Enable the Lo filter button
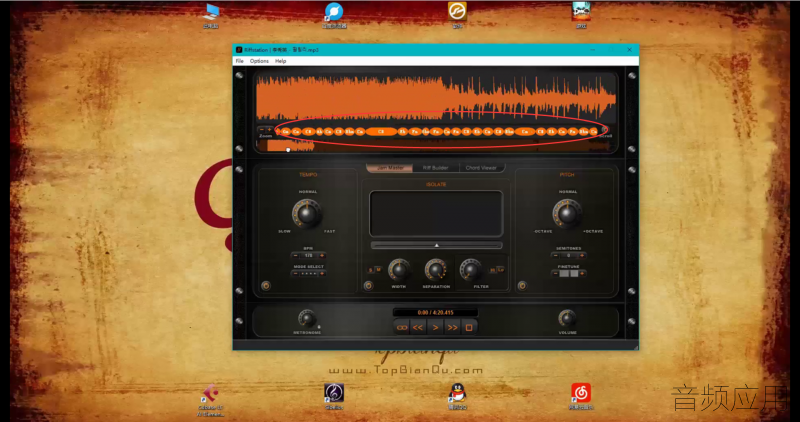Screen dimensions: 800x422 tap(501, 270)
